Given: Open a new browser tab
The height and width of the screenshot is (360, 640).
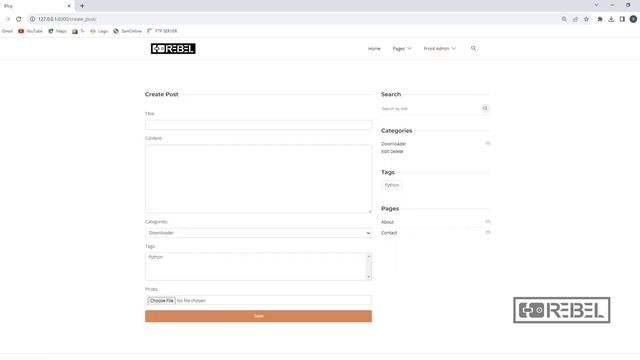Looking at the screenshot, I should [82, 6].
